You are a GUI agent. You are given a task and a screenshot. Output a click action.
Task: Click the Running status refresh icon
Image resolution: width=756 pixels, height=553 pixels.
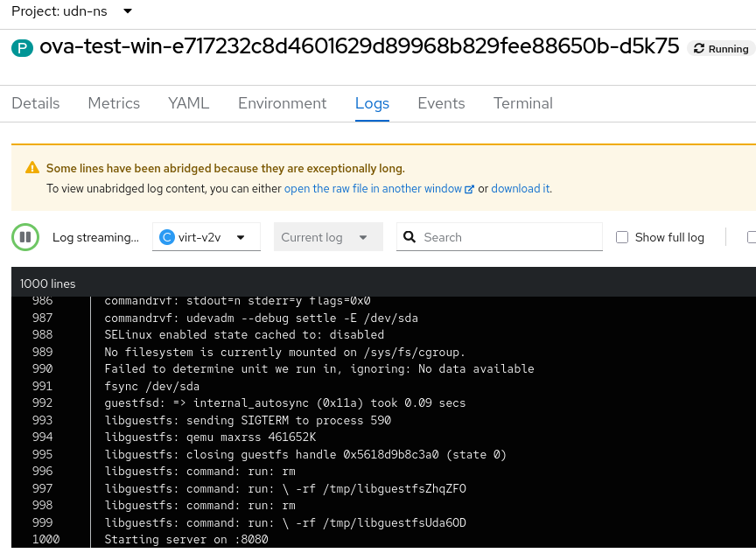(699, 49)
